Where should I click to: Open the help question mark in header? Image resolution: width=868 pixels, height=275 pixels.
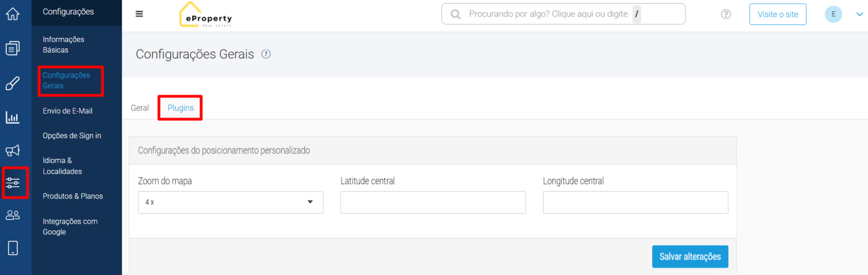click(x=726, y=14)
